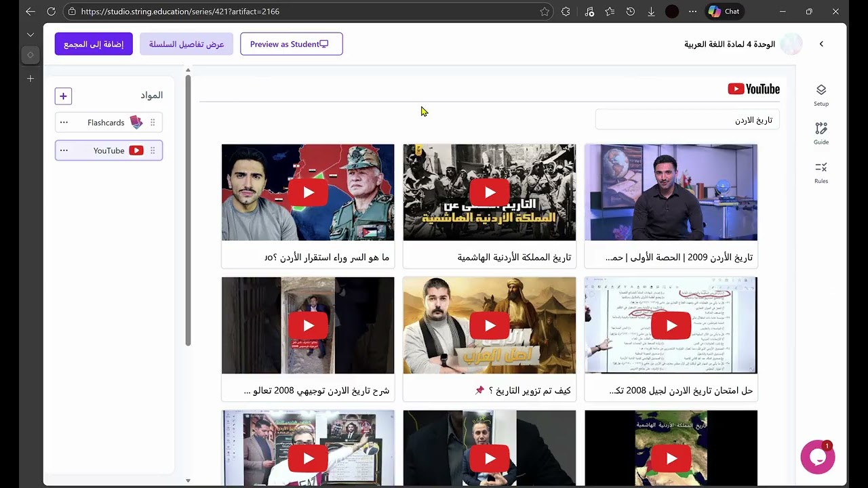Play the ما هو السر وراء استقرار الأردن video
This screenshot has height=488, width=868.
308,192
